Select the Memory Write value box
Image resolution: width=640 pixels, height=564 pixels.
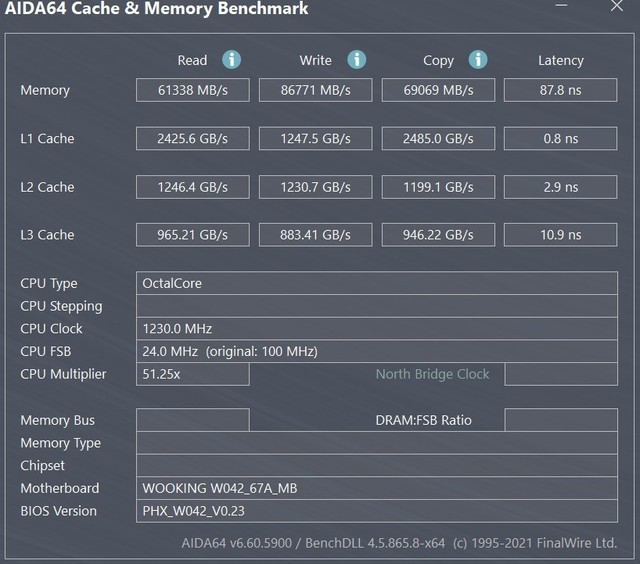(315, 90)
